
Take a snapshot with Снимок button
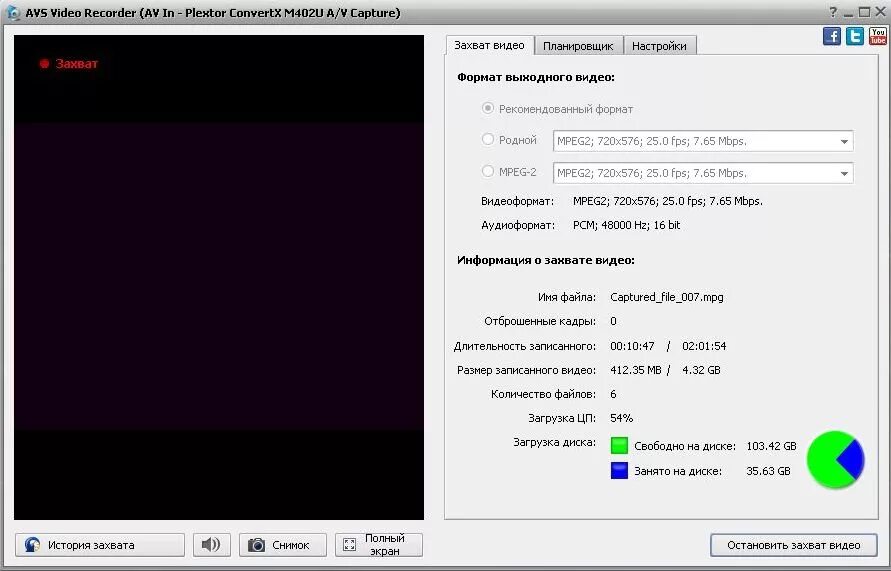[x=282, y=545]
